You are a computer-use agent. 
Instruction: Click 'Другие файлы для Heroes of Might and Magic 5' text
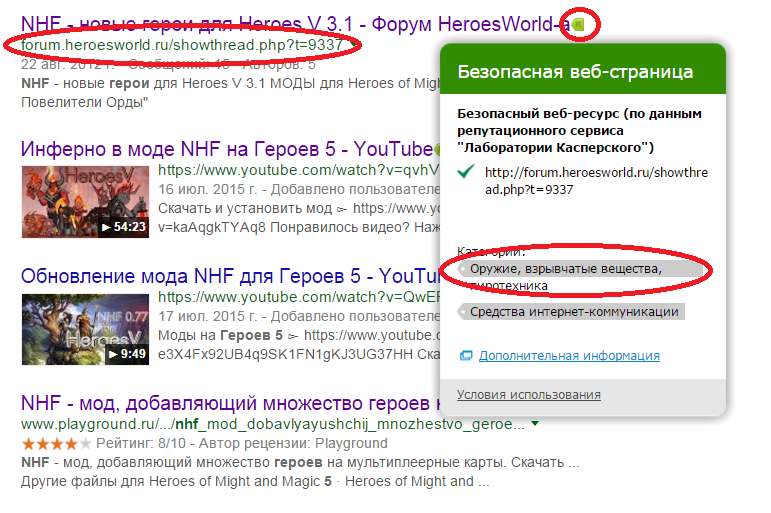(177, 481)
